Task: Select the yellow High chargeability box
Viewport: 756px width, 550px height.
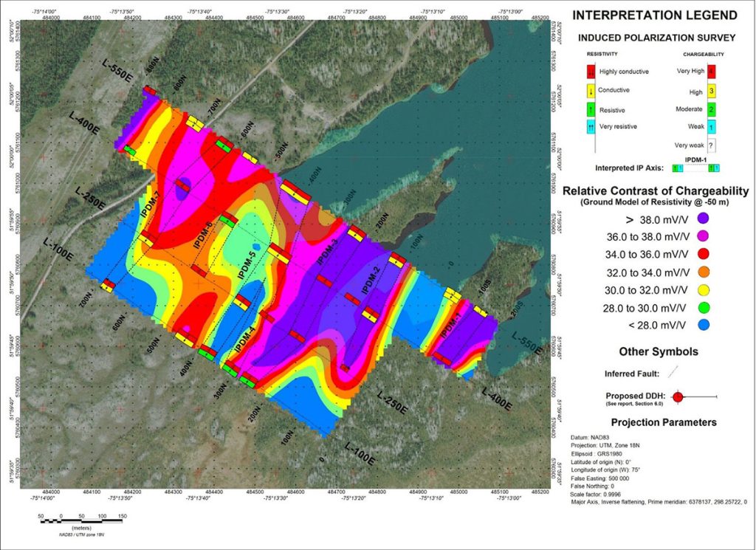Action: pyautogui.click(x=709, y=90)
